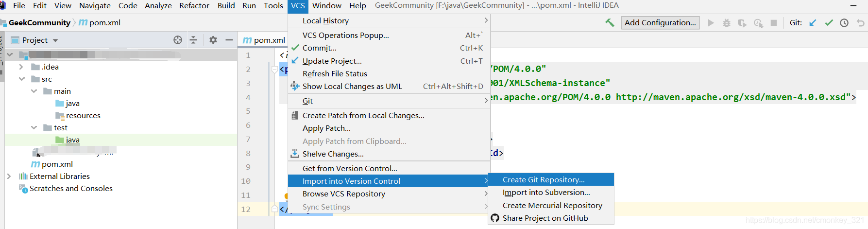This screenshot has width=868, height=229.
Task: Collapse the src folder
Action: (x=22, y=79)
